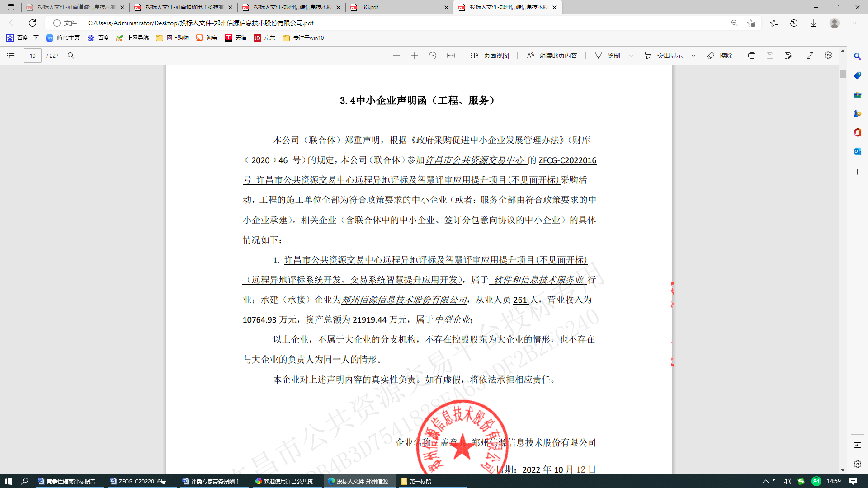Screen dimensions: 868x488
Task: Open 页面视图 page view
Action: 490,56
